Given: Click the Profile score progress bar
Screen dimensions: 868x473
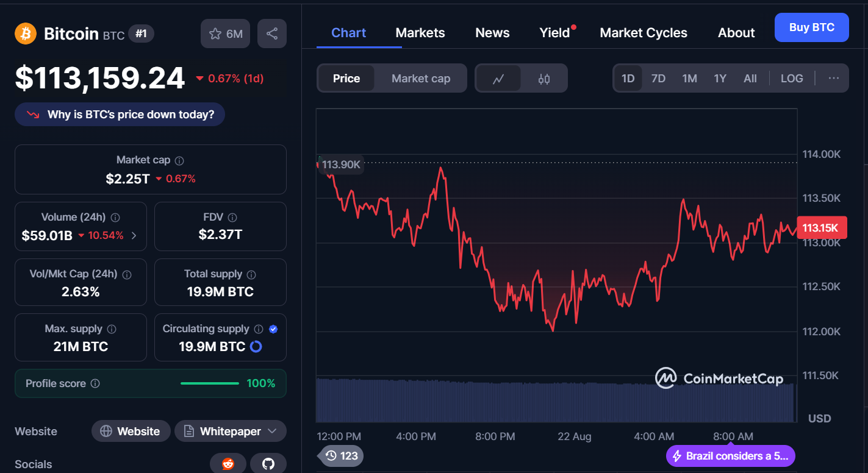Looking at the screenshot, I should point(210,383).
